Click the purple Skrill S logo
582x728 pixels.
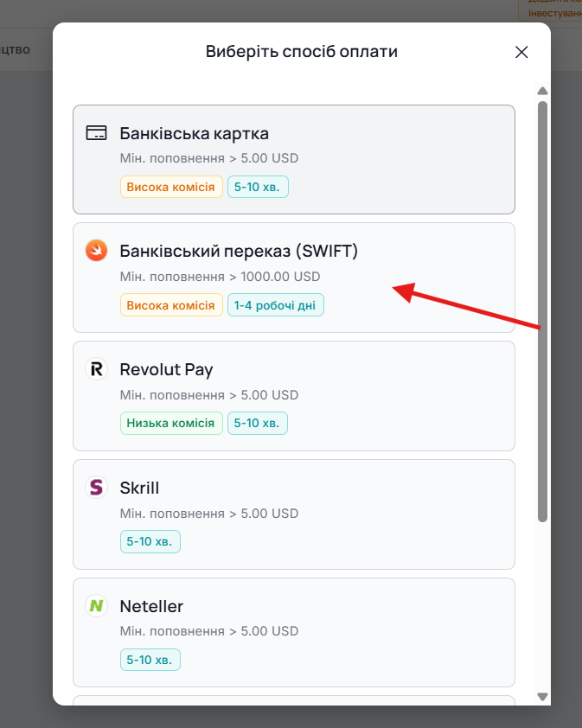[x=96, y=487]
